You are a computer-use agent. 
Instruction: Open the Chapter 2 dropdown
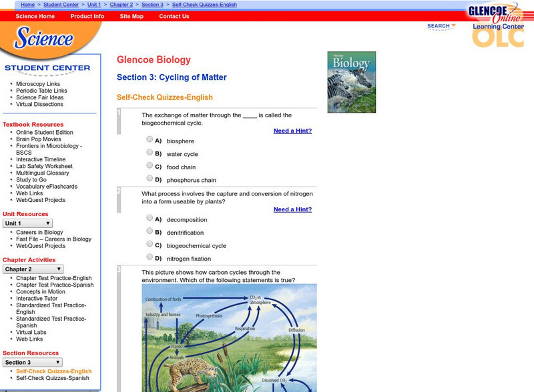(33, 269)
